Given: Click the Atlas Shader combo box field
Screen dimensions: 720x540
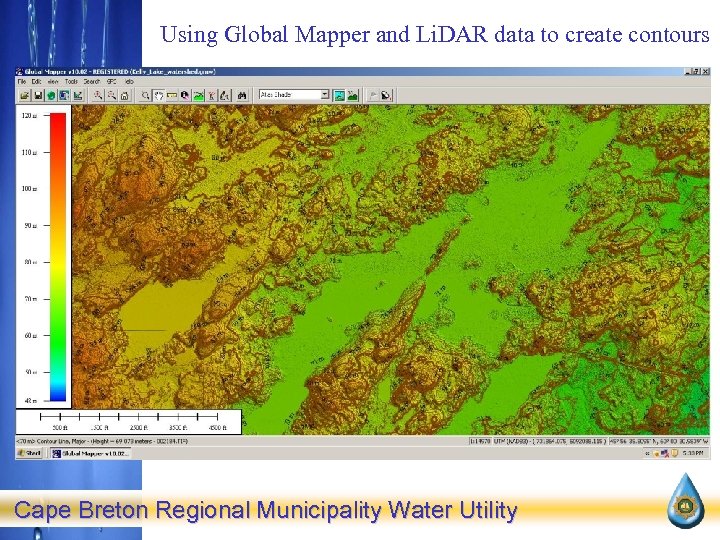Looking at the screenshot, I should tap(294, 95).
